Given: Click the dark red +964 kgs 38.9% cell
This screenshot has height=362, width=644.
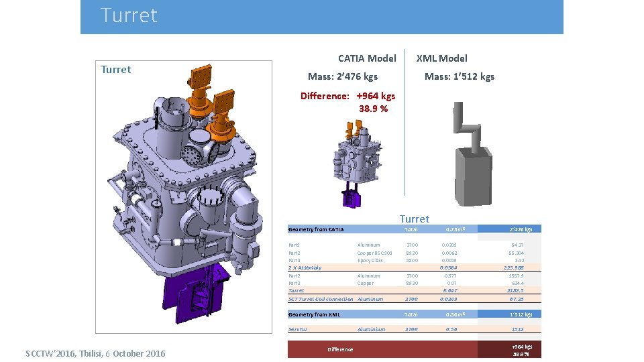Looking at the screenshot, I should tap(509, 349).
